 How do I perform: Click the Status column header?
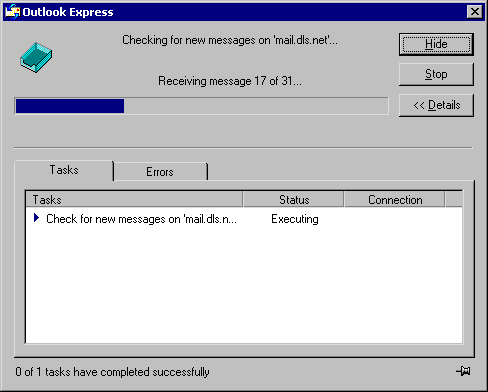pos(294,200)
